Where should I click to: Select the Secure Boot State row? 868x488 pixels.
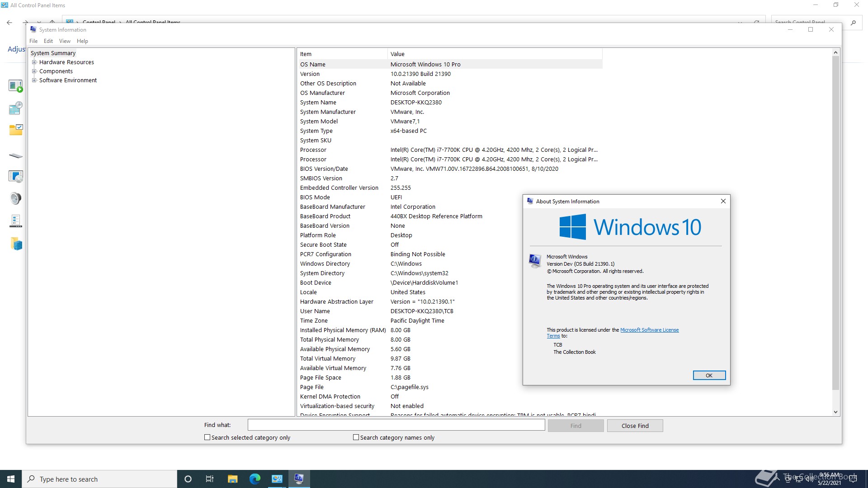[450, 244]
